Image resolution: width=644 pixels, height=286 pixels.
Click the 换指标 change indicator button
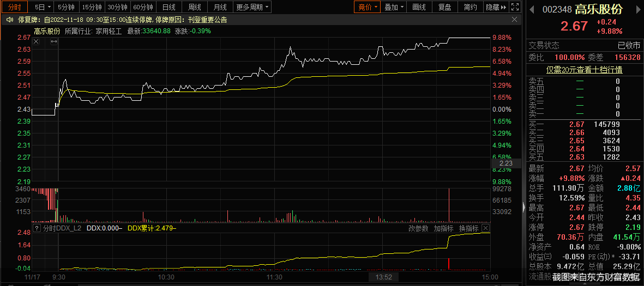[x=468, y=228]
